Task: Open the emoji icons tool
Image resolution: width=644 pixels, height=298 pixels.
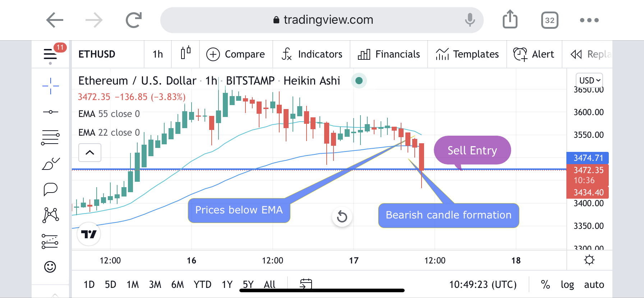Action: (50, 267)
